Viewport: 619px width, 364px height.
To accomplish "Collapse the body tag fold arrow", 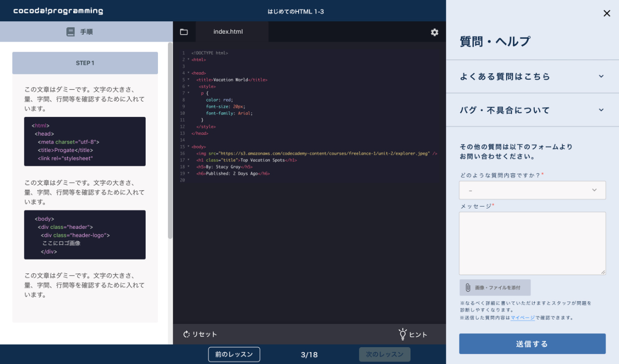I will click(x=188, y=147).
